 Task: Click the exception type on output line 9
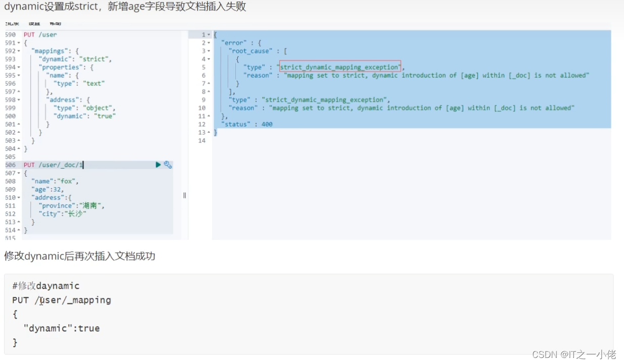[x=326, y=100]
